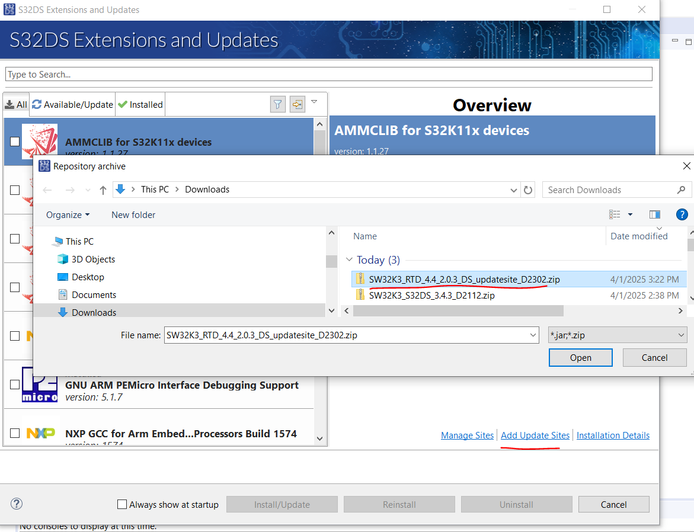Click the Open button

point(581,357)
